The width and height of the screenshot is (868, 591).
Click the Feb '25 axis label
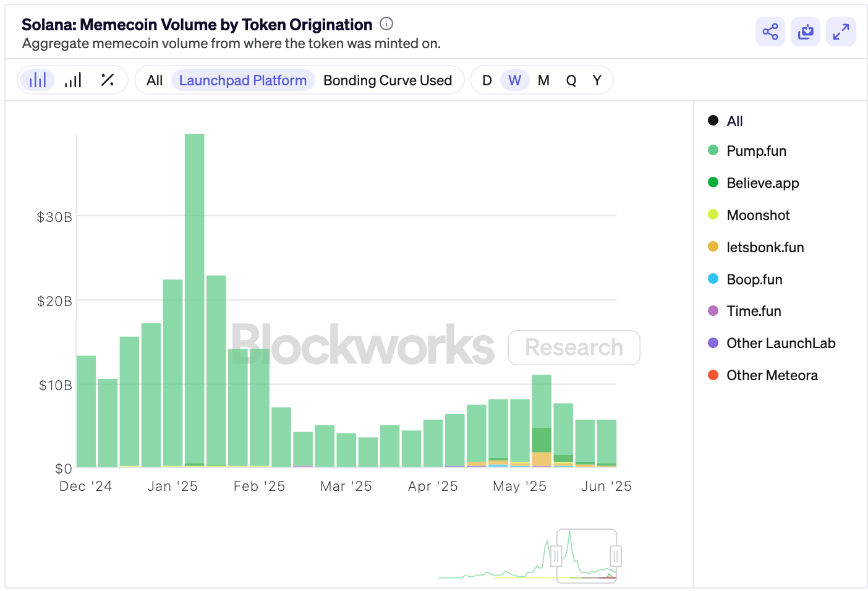tap(259, 487)
